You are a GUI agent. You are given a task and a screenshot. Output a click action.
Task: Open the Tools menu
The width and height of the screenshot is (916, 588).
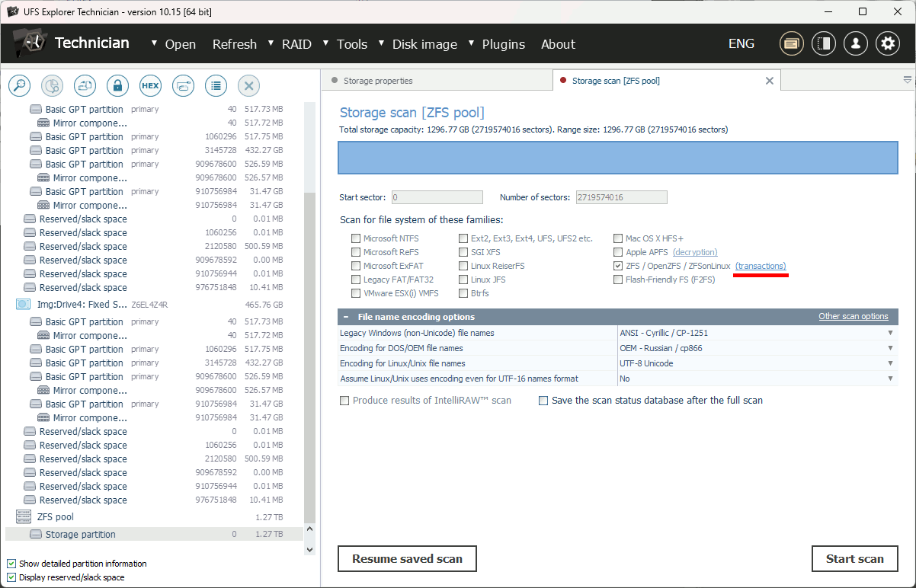351,43
